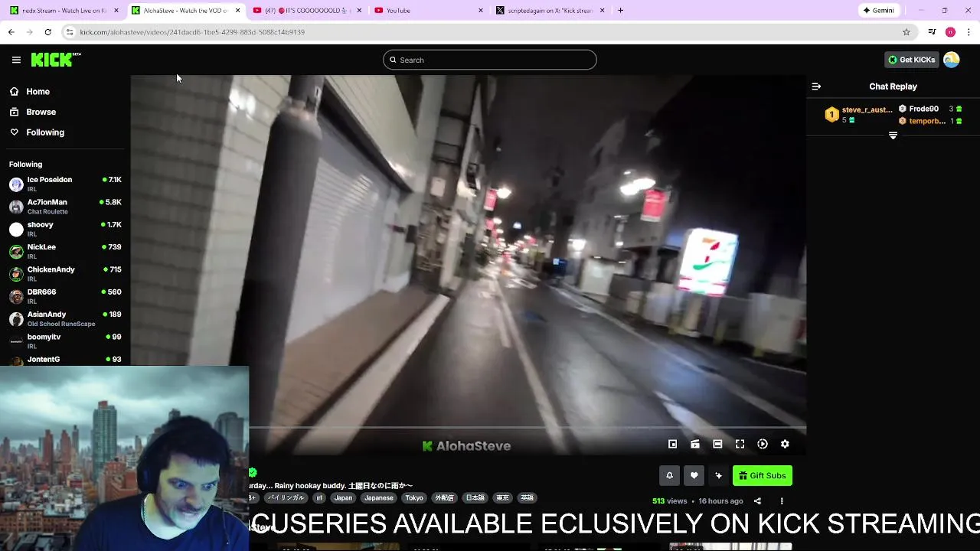Open the playback speed control

763,444
